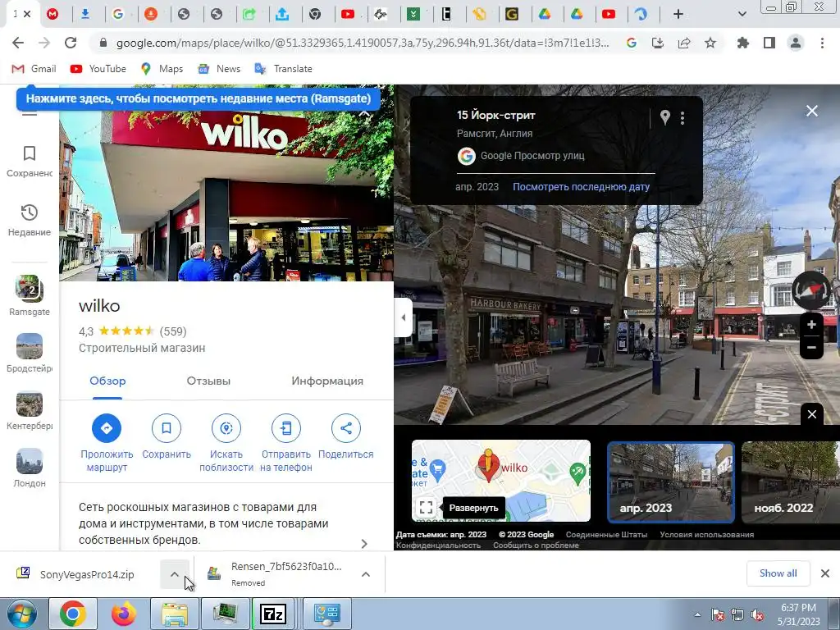The width and height of the screenshot is (840, 630).
Task: Click the Строительный магазин category
Action: (x=142, y=348)
